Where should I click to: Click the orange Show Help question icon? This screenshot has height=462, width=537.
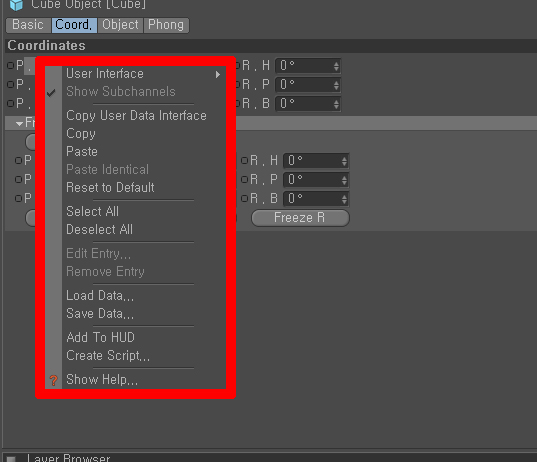tap(53, 380)
